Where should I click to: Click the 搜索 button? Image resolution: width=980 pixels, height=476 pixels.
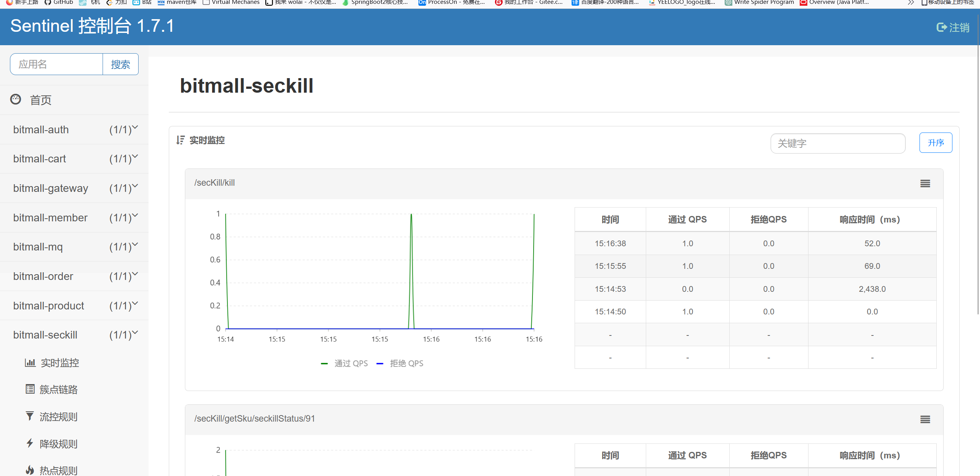click(121, 64)
